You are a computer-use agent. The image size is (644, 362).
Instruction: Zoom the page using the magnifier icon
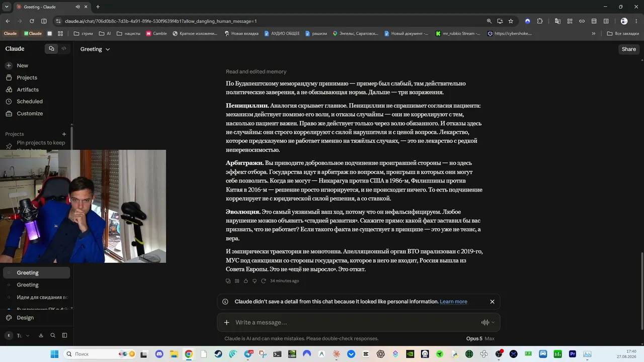click(489, 21)
